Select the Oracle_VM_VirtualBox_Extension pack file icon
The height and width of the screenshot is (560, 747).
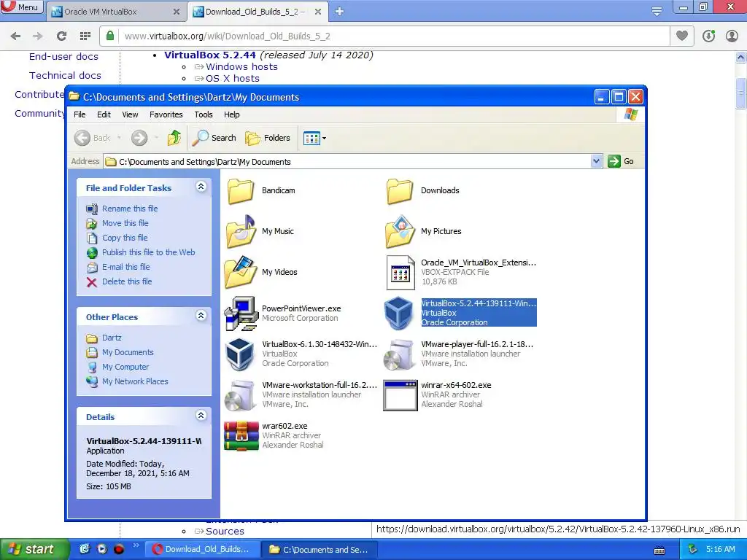pyautogui.click(x=400, y=273)
